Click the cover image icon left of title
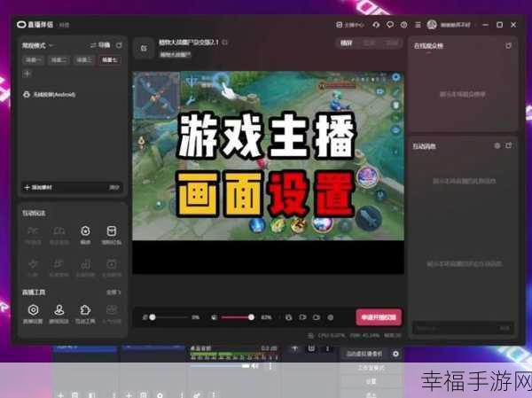Viewport: 532px width, 398px height. pos(144,48)
